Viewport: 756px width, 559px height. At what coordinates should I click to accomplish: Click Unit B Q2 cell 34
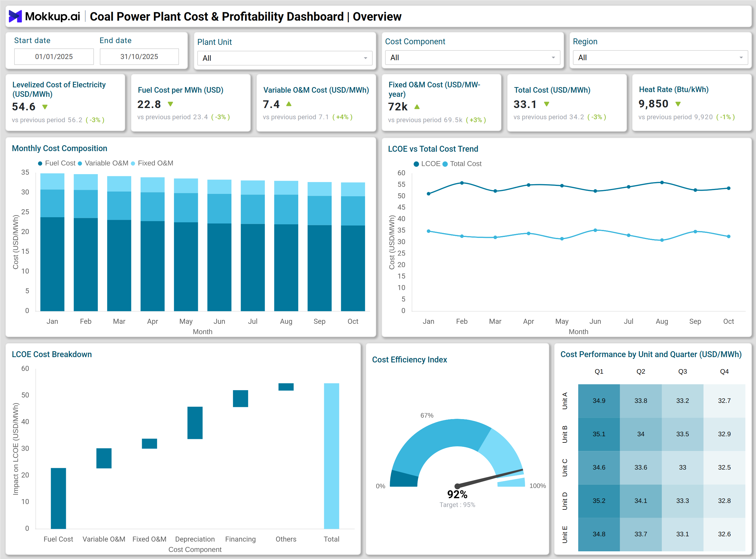click(x=641, y=434)
